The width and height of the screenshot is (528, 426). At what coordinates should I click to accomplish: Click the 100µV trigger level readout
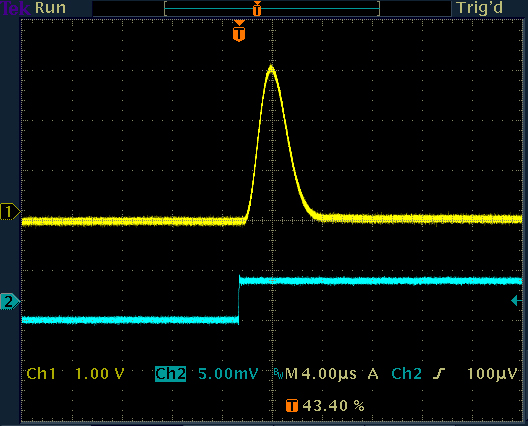[492, 374]
